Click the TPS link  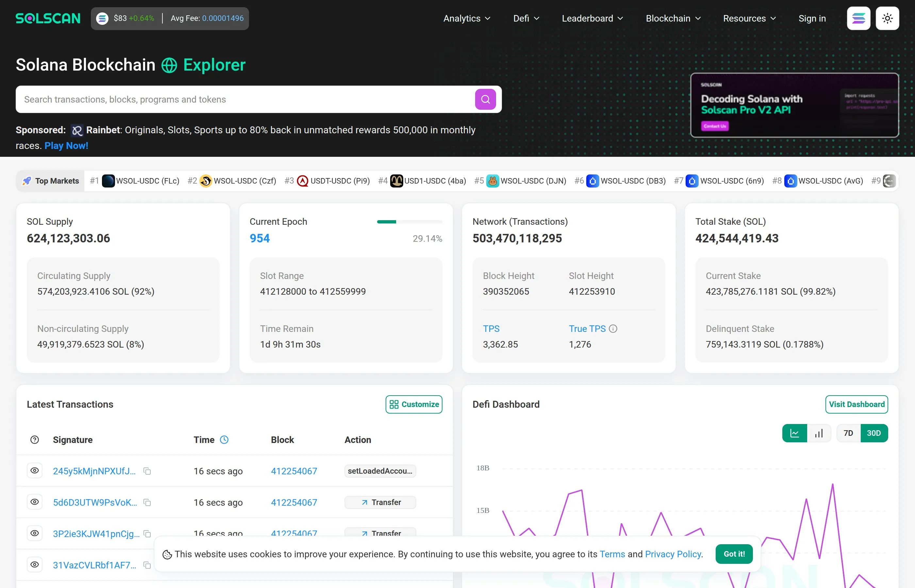[491, 329]
